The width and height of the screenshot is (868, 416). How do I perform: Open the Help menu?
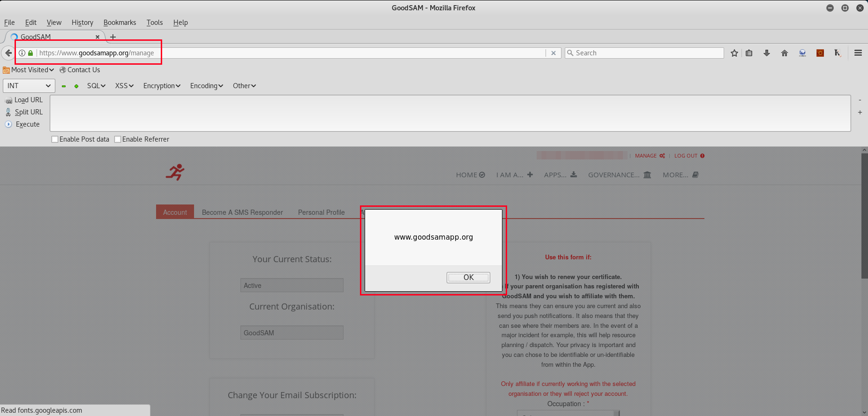click(x=180, y=23)
